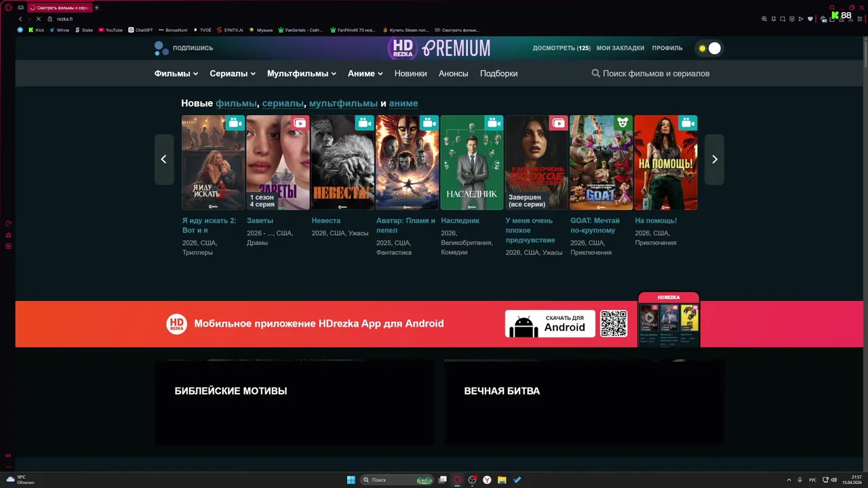Show hidden system tray icons
Screen dimensions: 868x488
point(789,480)
